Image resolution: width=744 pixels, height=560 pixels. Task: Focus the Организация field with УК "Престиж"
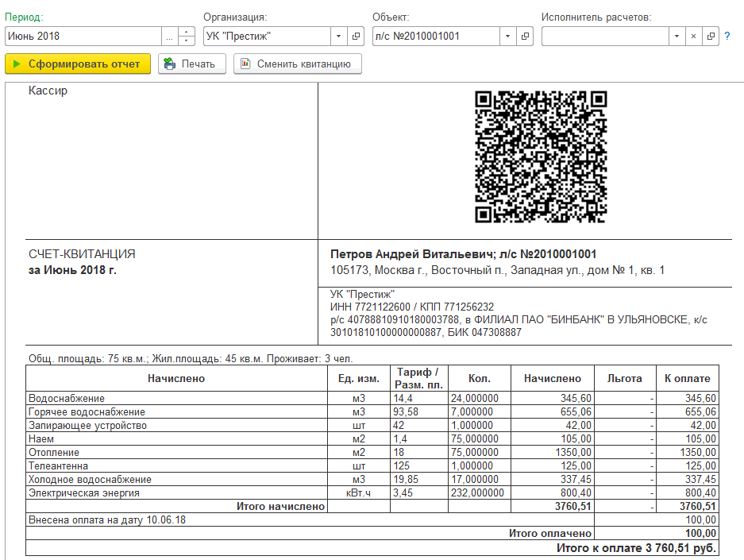click(267, 36)
